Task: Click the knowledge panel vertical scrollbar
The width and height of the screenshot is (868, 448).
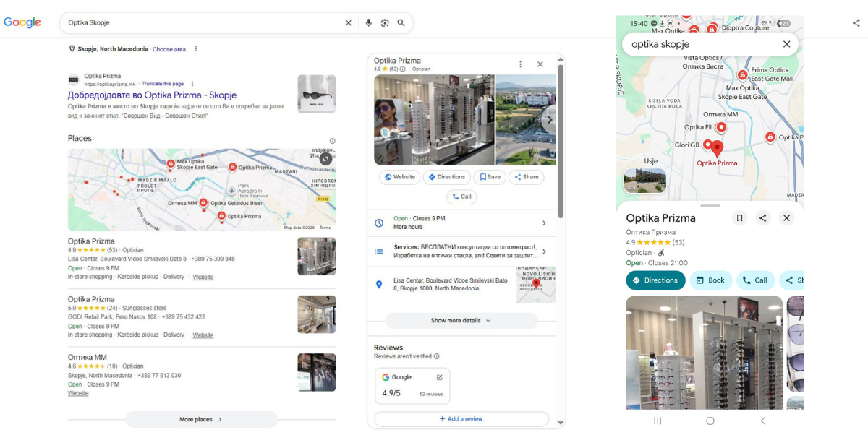Action: (561, 141)
